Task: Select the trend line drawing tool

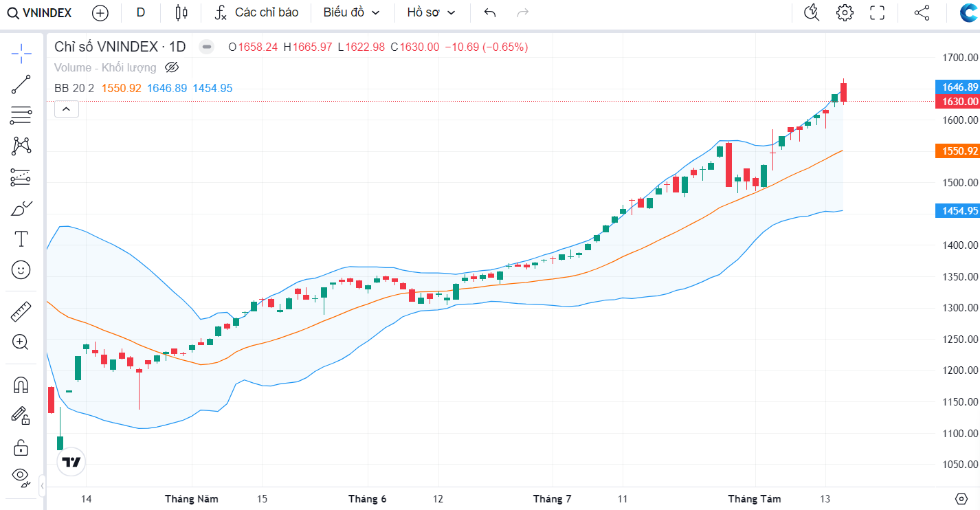Action: (x=21, y=85)
